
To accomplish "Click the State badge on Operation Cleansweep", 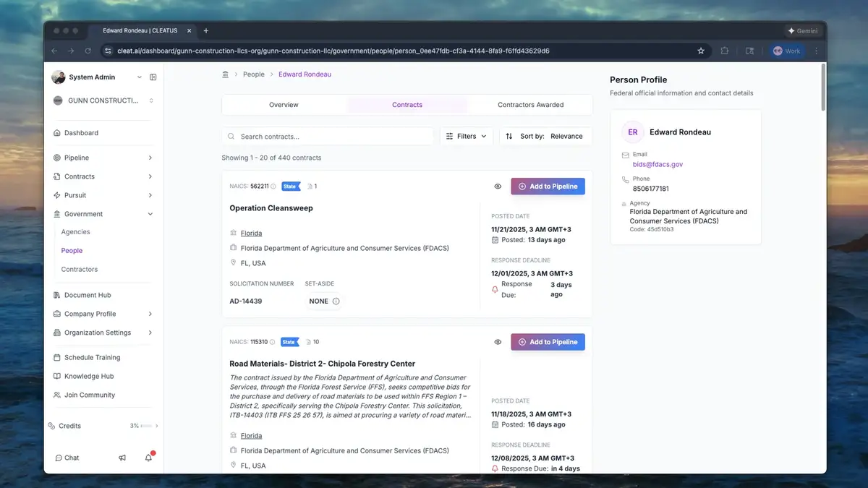I will coord(291,187).
